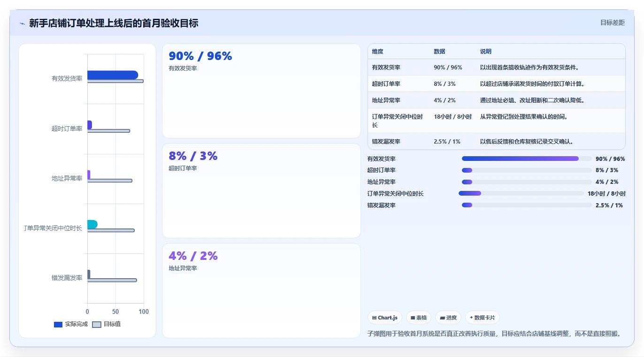Click the 错发漏发率 axis label in chart
644x357 pixels.
pos(67,278)
